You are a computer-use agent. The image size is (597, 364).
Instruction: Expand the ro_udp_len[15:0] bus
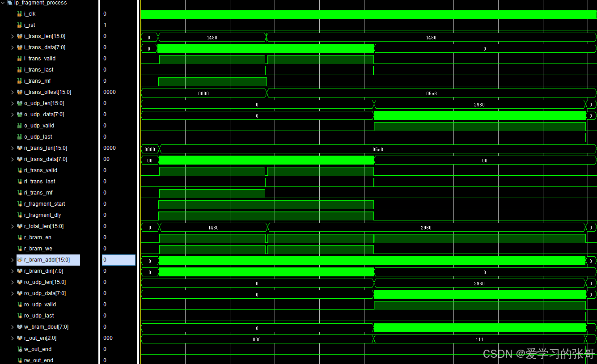click(13, 282)
